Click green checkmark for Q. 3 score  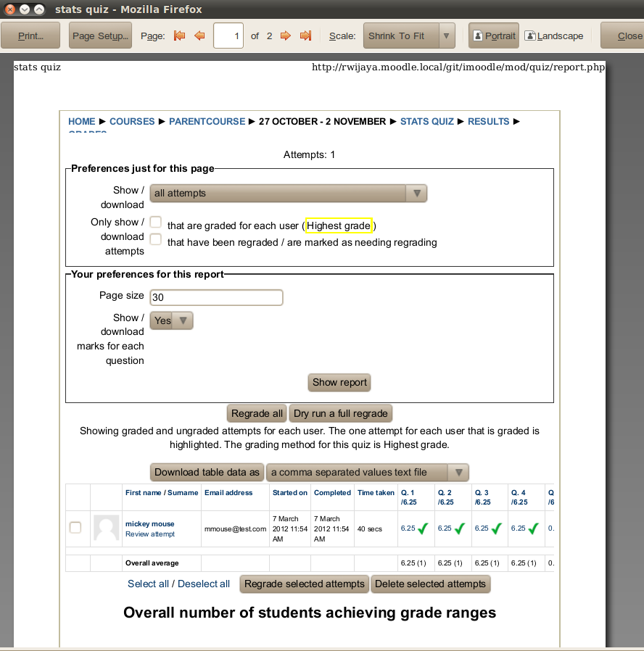point(497,528)
